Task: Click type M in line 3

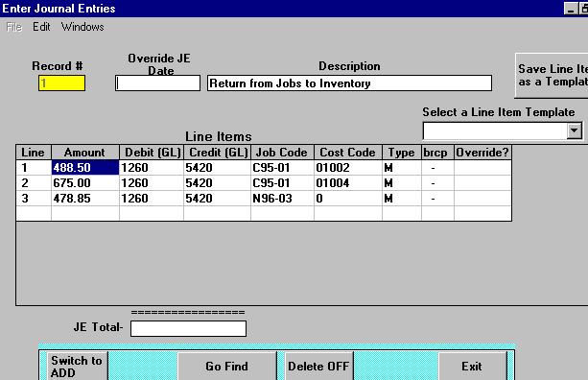Action: click(402, 199)
